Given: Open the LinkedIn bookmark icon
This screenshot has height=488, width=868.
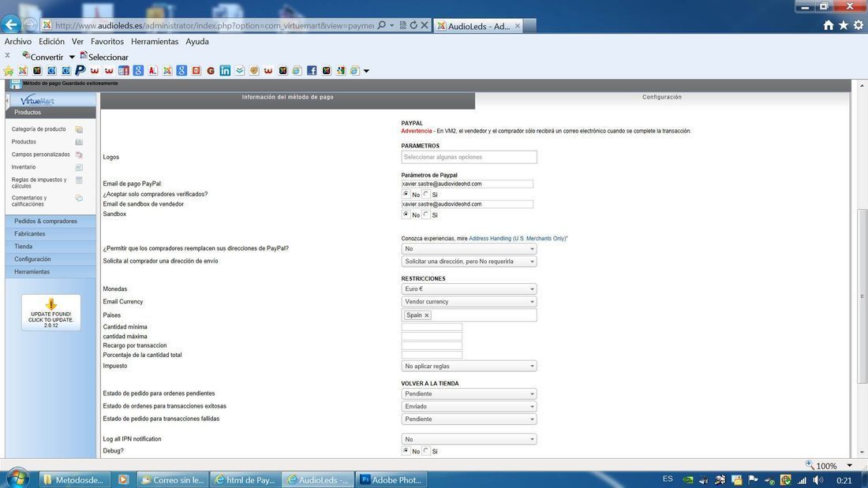Looking at the screenshot, I should (x=225, y=70).
